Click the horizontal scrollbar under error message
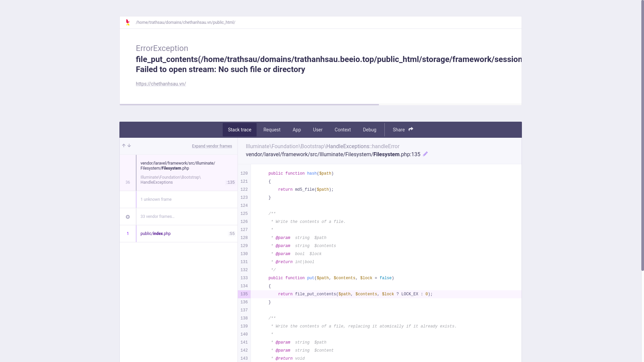This screenshot has width=644, height=362. 249,105
